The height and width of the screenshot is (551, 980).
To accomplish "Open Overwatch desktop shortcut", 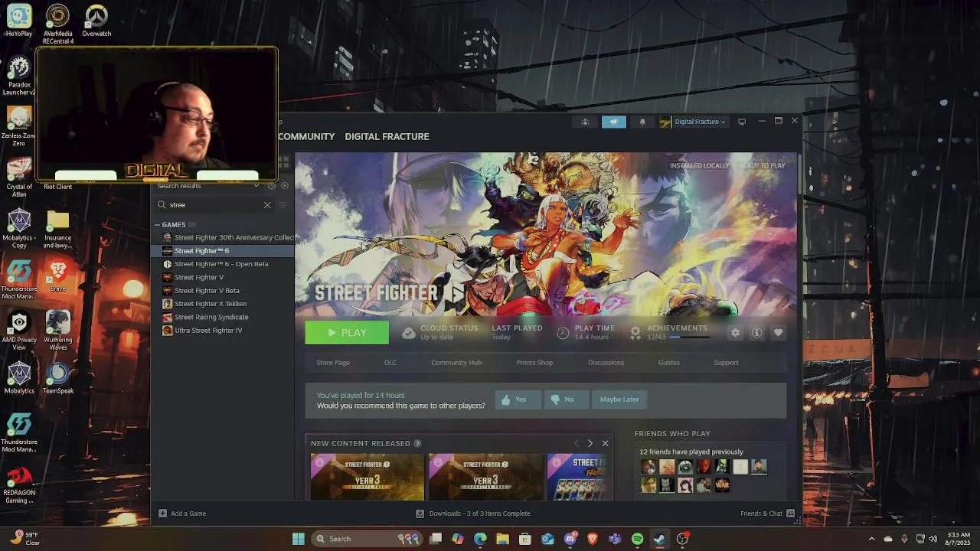I will click(x=96, y=21).
